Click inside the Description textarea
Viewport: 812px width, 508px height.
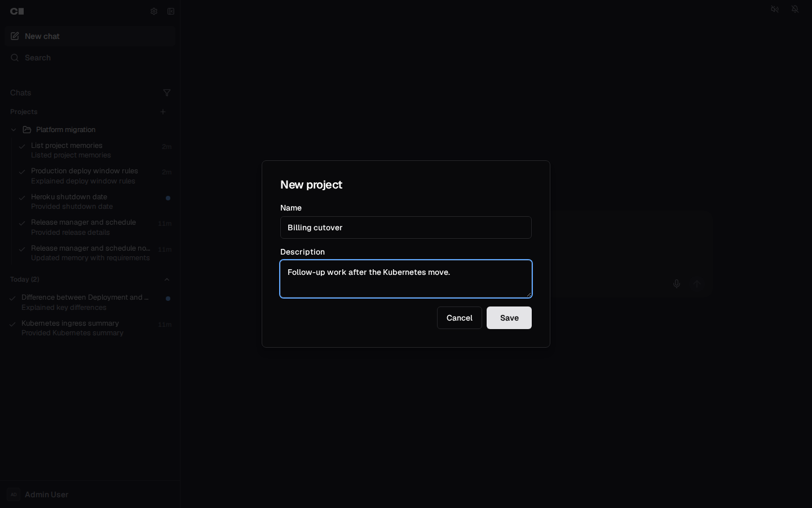tap(405, 279)
